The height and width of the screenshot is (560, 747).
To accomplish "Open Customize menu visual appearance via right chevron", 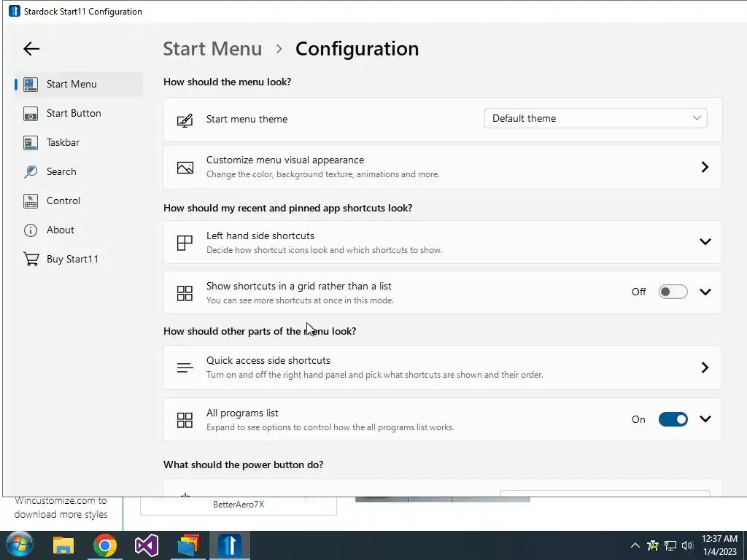I will (x=705, y=167).
